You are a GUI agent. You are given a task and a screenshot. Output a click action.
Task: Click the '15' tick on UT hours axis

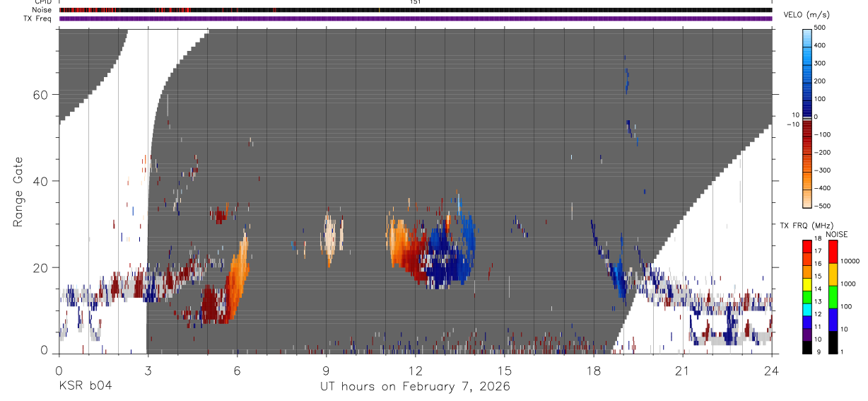tap(505, 371)
